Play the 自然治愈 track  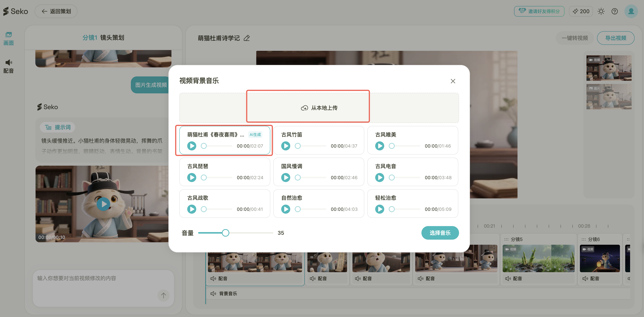(x=286, y=209)
